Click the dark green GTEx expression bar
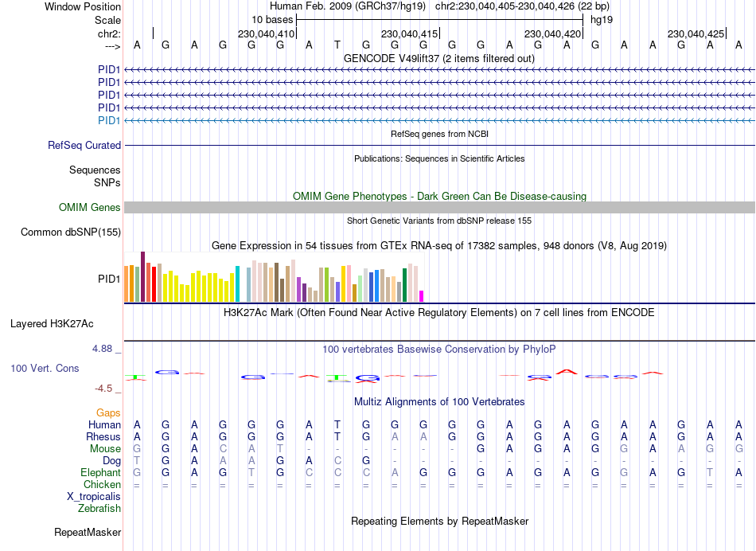756x551 pixels. 404,285
